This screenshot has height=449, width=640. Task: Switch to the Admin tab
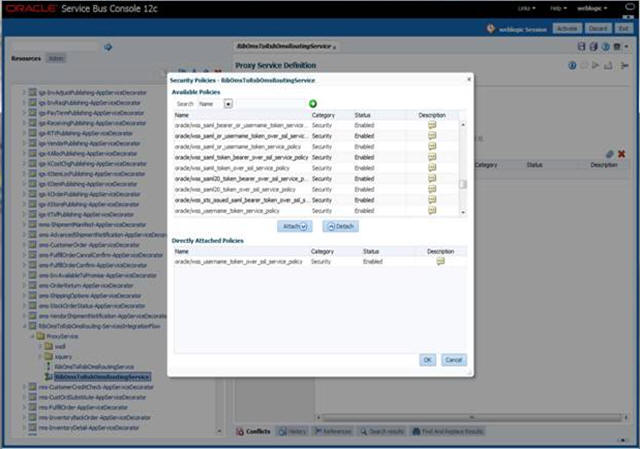[x=56, y=59]
